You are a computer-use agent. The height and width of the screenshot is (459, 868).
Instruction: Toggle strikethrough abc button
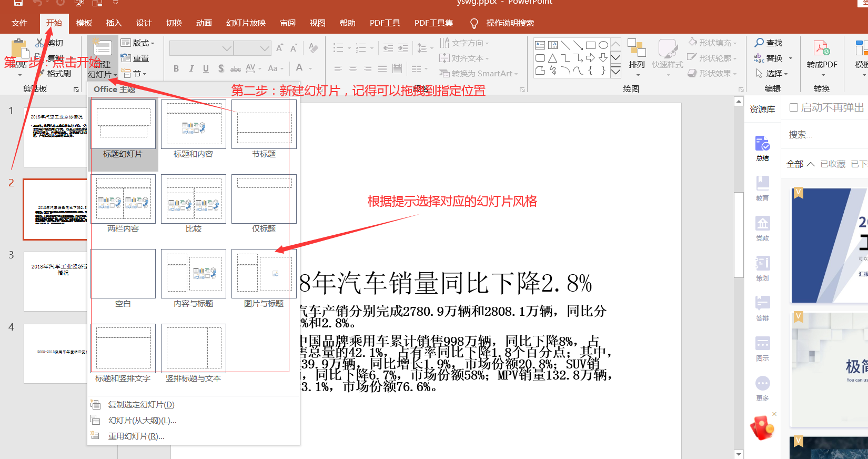coord(236,68)
